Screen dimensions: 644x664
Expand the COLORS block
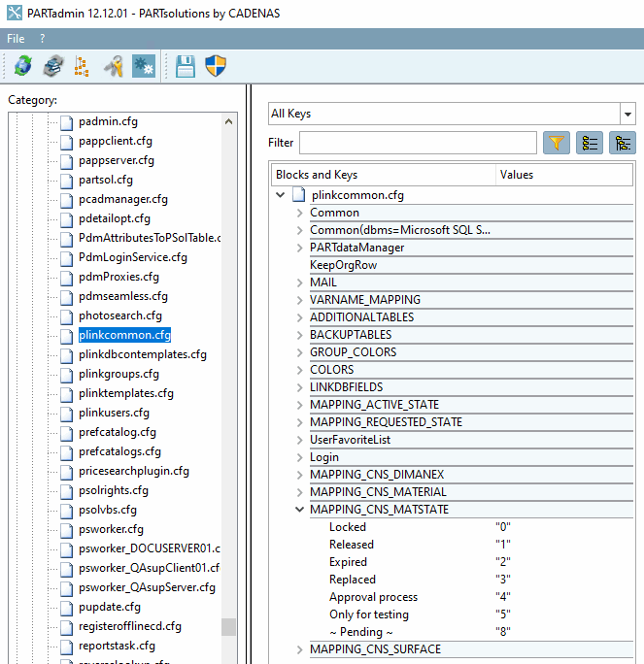click(x=299, y=370)
